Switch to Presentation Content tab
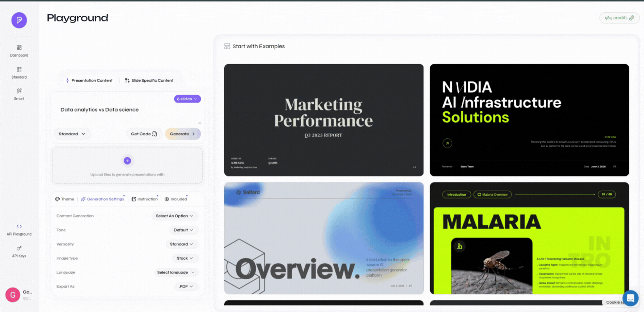Viewport: 644px width, 312px height. pos(89,81)
